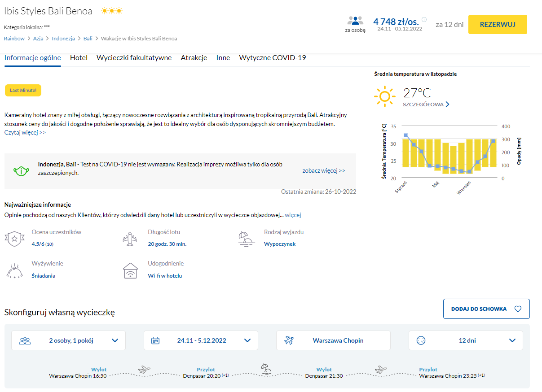Click the beach umbrella Rodzaj wyjazdu icon
This screenshot has height=392, width=542.
click(247, 239)
